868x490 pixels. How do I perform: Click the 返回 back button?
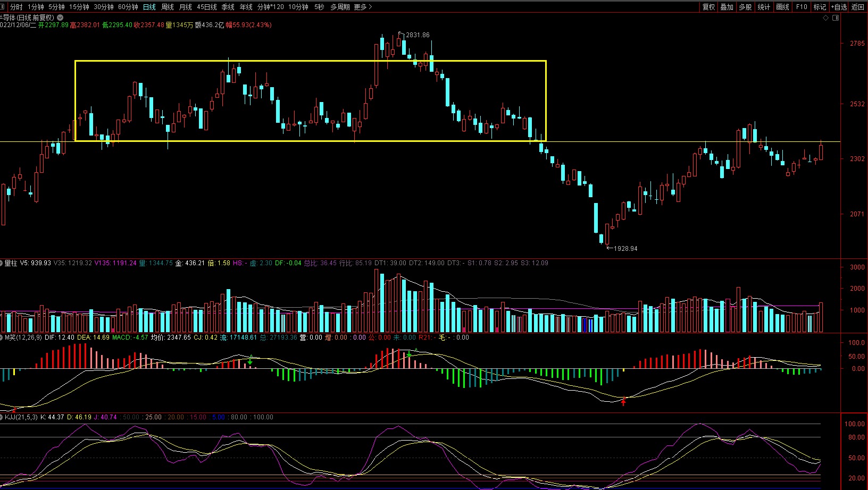coord(858,7)
